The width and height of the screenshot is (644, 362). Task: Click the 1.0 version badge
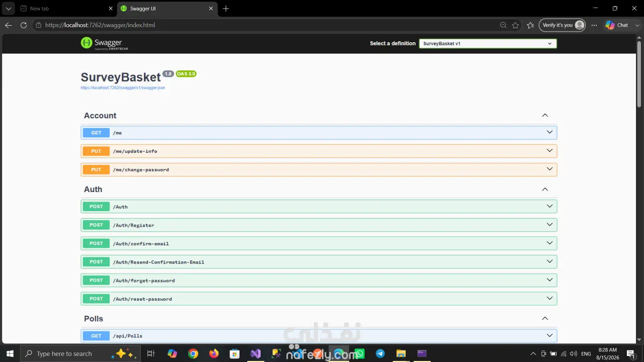pos(168,74)
